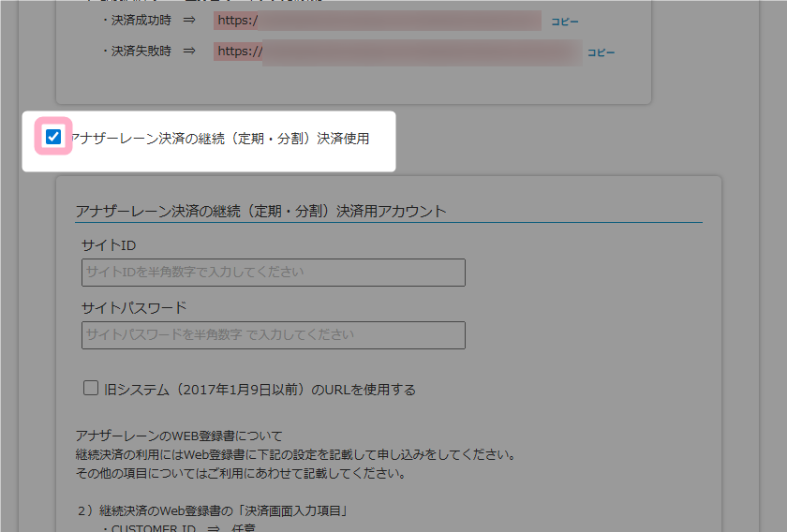Screen dimensions: 787x532
Task: Enable the 旧システム URL checkbox
Action: (x=91, y=389)
